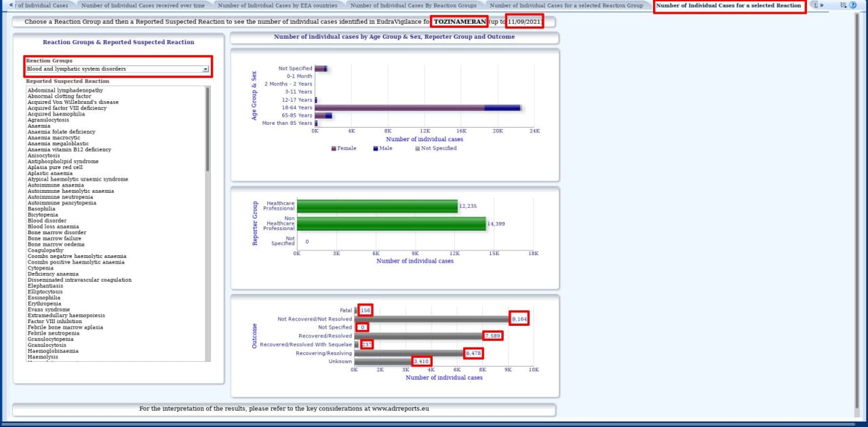This screenshot has width=868, height=427.
Task: Click the Female legend marker
Action: point(333,148)
